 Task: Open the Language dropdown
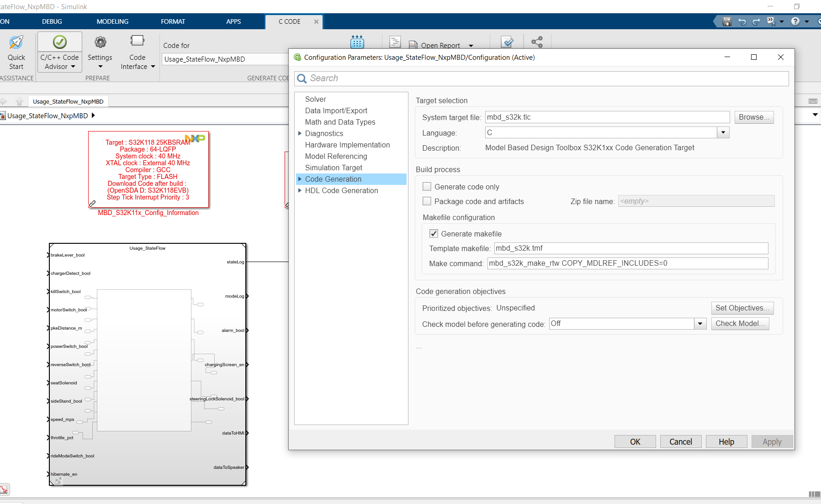(x=723, y=132)
